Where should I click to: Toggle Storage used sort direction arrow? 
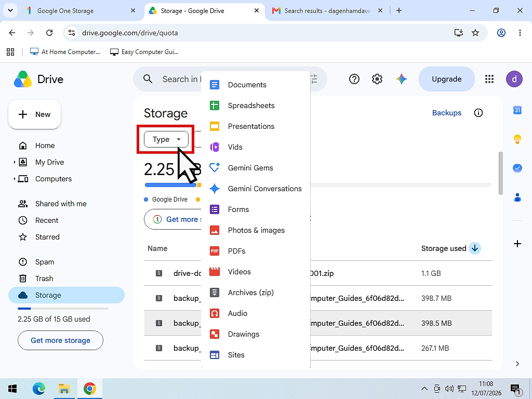coord(475,248)
